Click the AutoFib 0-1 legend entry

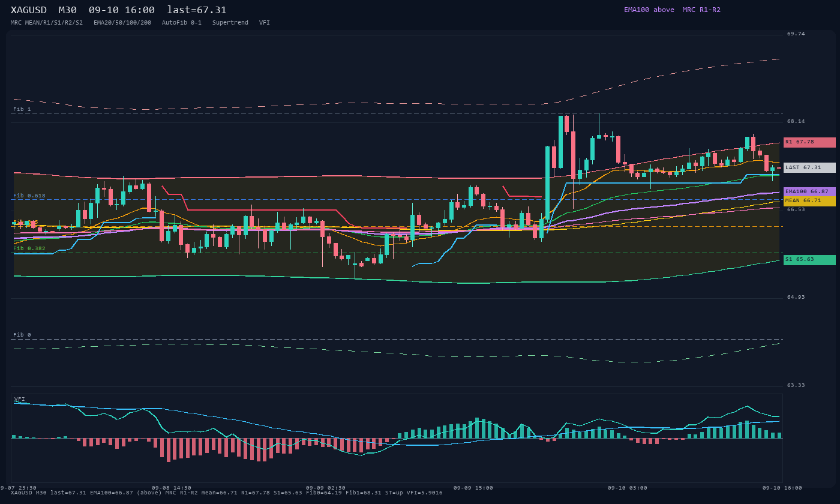pos(182,23)
